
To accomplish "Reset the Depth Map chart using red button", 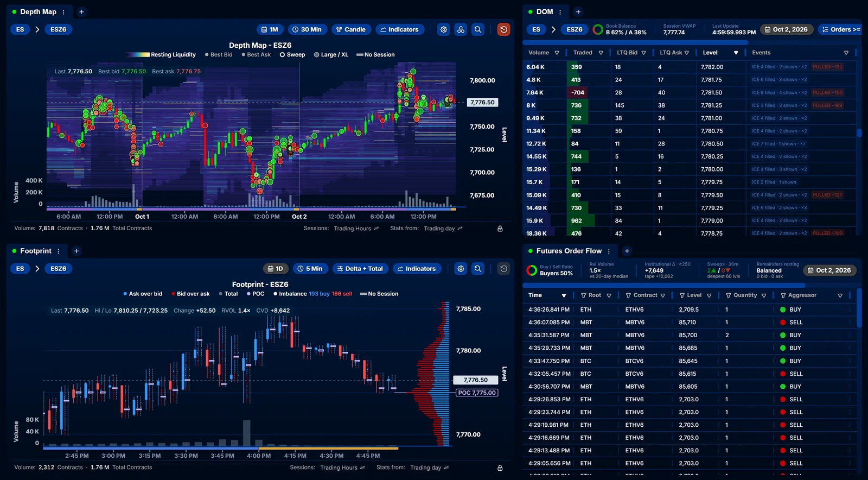I will (504, 29).
